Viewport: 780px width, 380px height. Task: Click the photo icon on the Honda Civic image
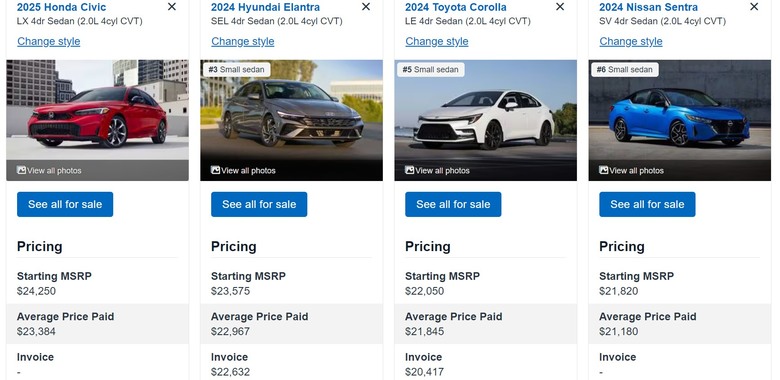click(21, 170)
